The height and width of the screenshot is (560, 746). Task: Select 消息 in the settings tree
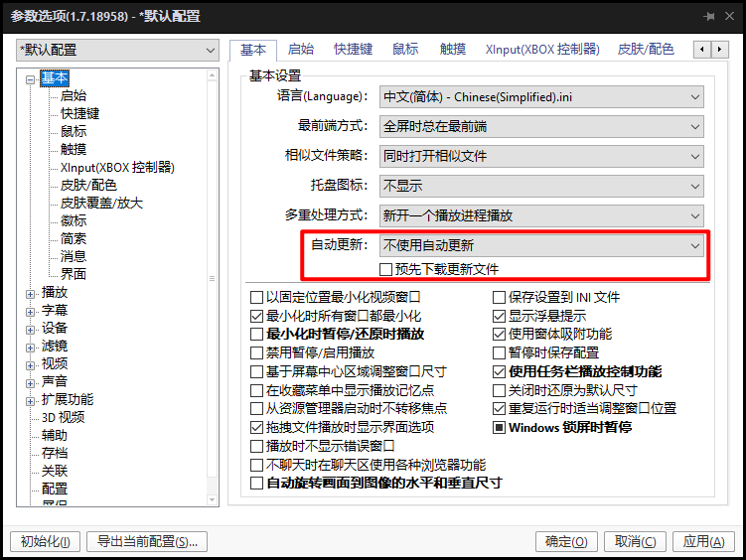pyautogui.click(x=74, y=257)
